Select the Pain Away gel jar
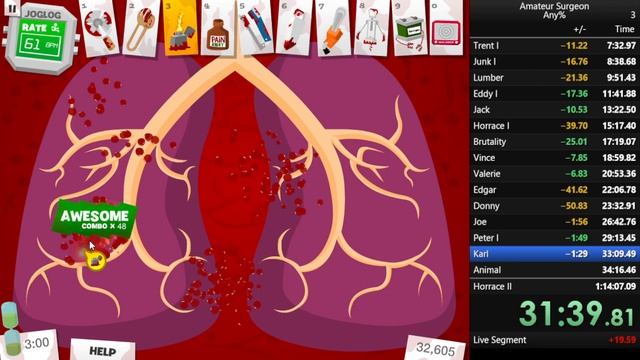This screenshot has width=640, height=360. 217,28
